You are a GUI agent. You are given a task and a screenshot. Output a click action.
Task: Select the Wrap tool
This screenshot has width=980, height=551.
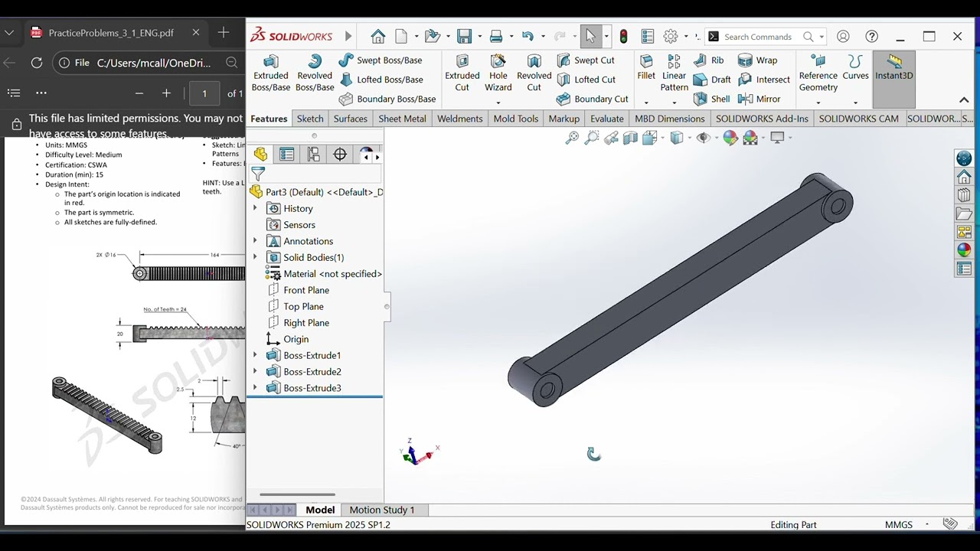point(757,60)
